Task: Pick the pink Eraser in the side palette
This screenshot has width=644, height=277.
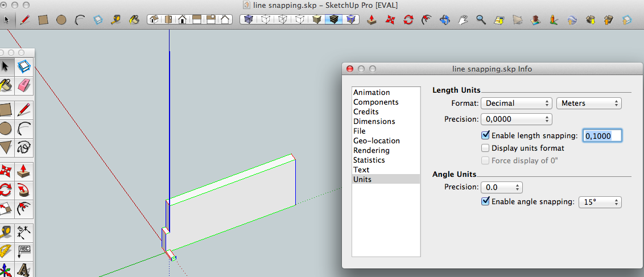Action: [x=23, y=85]
